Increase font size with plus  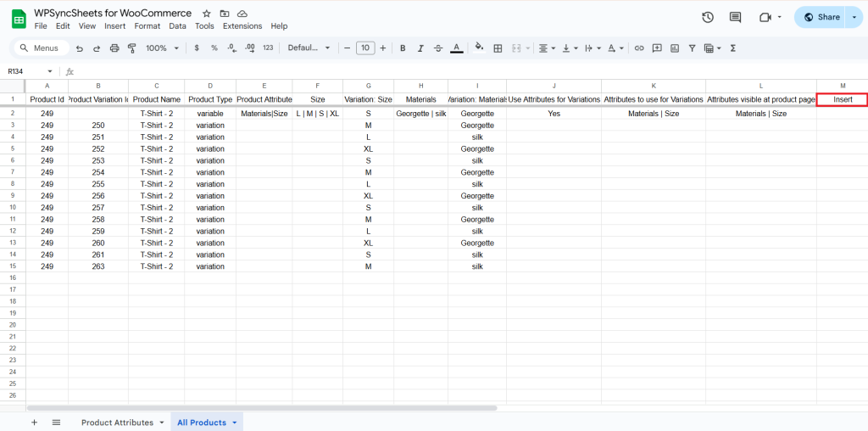point(382,48)
